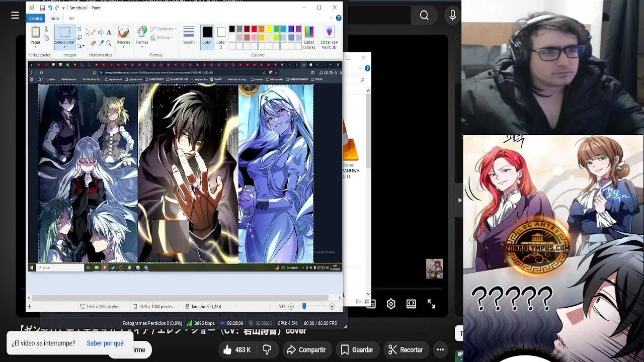
Task: Click Editar con Paint 3D icon
Action: (x=329, y=32)
